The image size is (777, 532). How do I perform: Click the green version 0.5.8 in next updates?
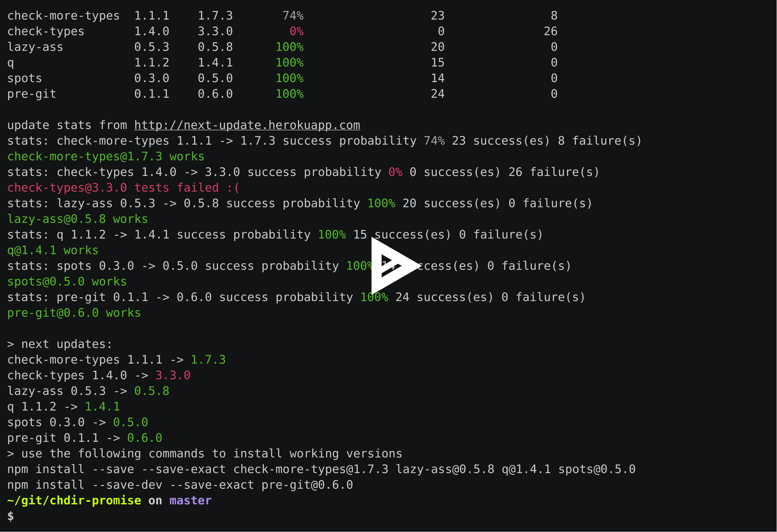point(152,391)
